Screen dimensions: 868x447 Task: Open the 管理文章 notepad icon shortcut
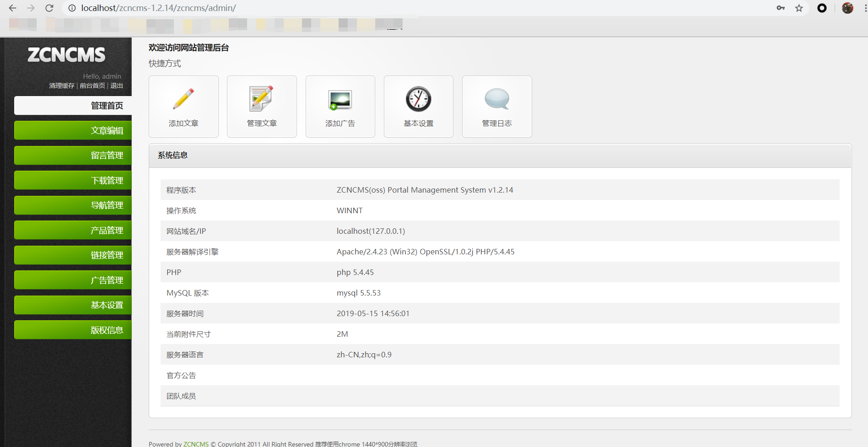262,99
